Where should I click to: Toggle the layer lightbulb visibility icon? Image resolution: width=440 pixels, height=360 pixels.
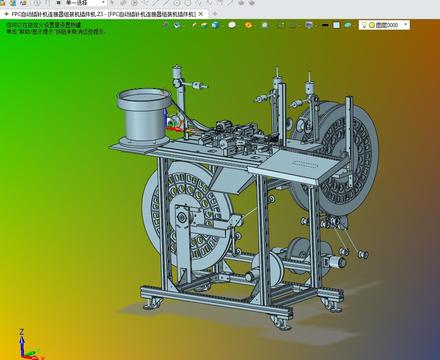[364, 25]
